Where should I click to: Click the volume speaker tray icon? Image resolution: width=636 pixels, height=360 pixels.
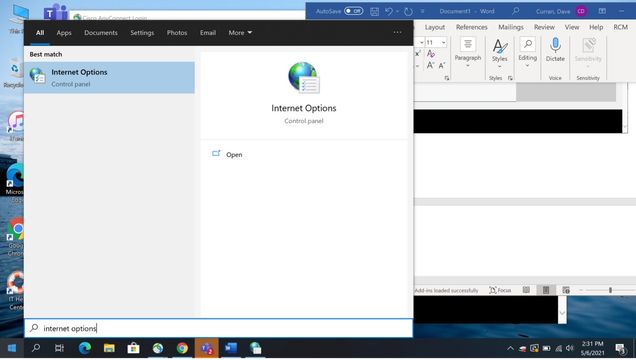(x=570, y=348)
